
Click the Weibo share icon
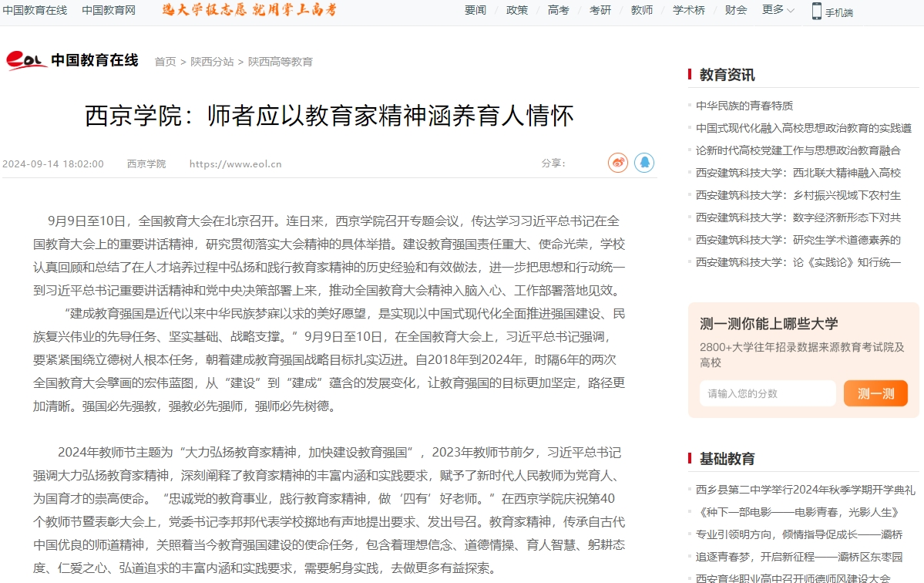(617, 163)
